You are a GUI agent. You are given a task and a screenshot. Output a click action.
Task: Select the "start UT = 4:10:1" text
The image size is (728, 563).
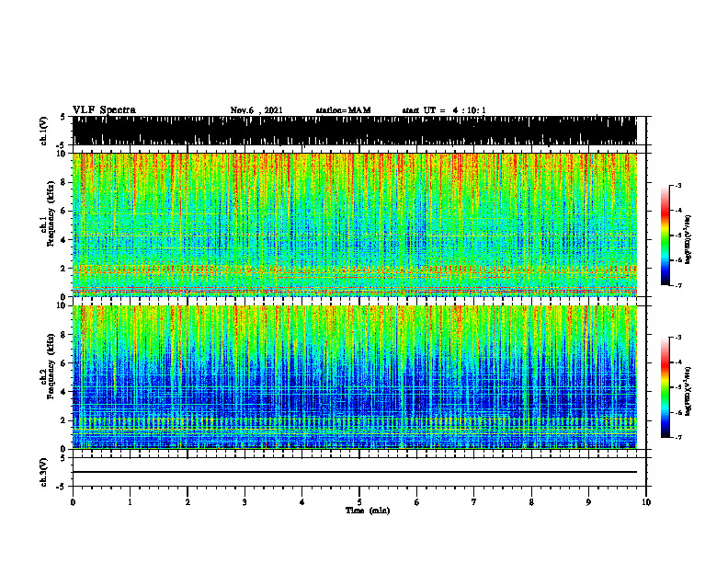coord(444,110)
